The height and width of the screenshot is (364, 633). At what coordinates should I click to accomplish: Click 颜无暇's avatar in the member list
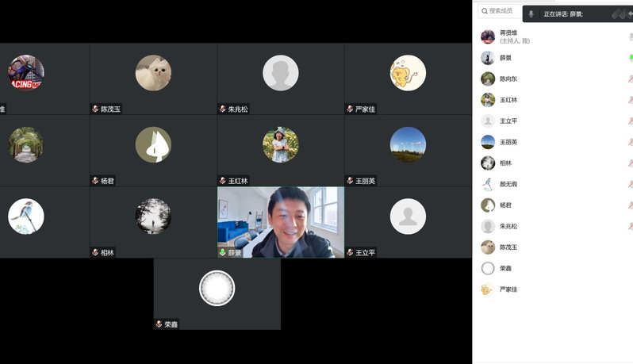[488, 184]
